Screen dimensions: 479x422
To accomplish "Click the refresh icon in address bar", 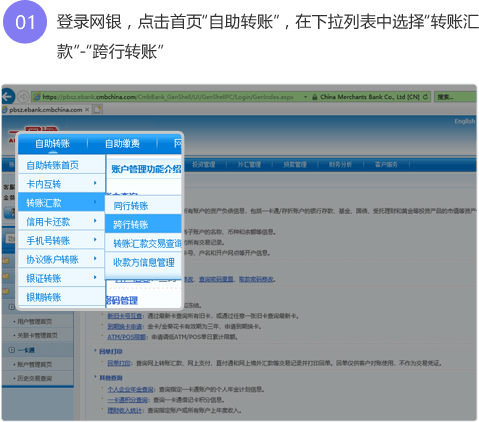I will 425,97.
